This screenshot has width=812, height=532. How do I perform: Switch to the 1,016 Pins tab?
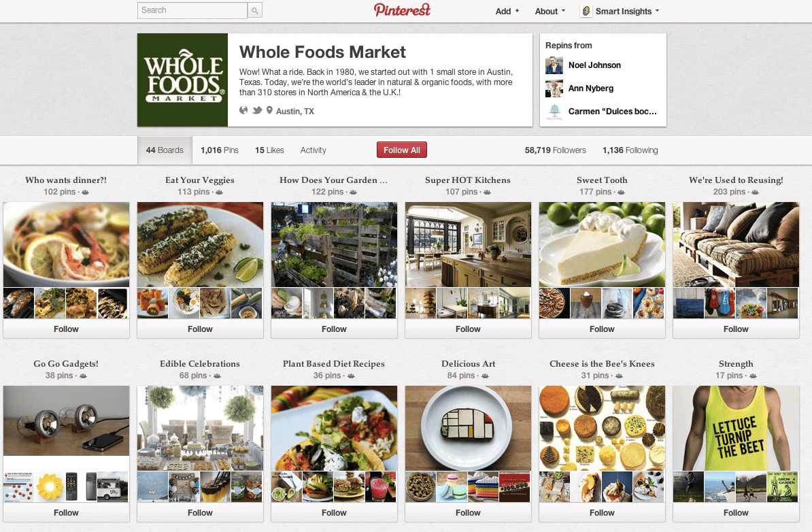coord(220,150)
